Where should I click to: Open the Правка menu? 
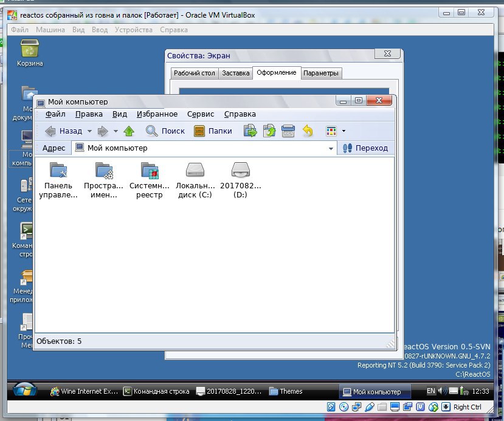click(89, 114)
